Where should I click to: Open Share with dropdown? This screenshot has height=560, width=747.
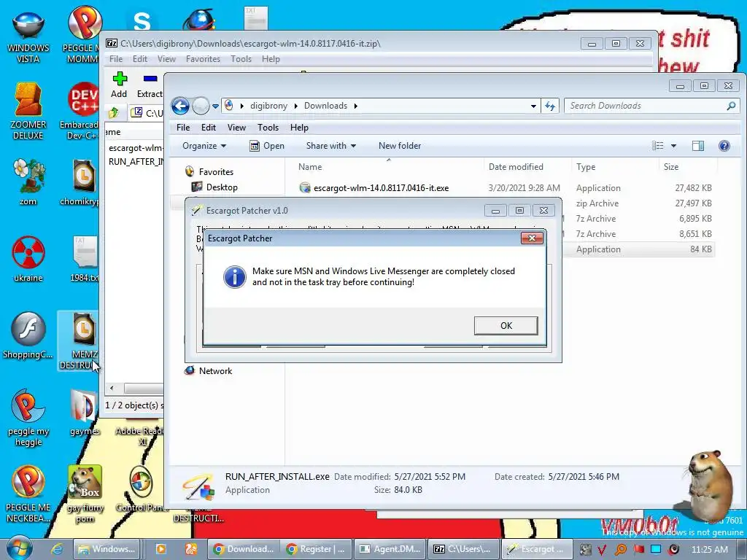[x=331, y=146]
